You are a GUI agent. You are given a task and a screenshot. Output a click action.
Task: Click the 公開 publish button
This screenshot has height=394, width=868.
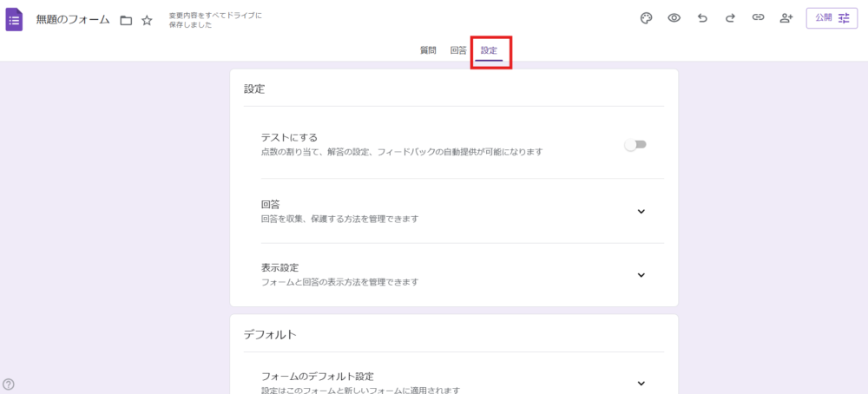(x=832, y=18)
